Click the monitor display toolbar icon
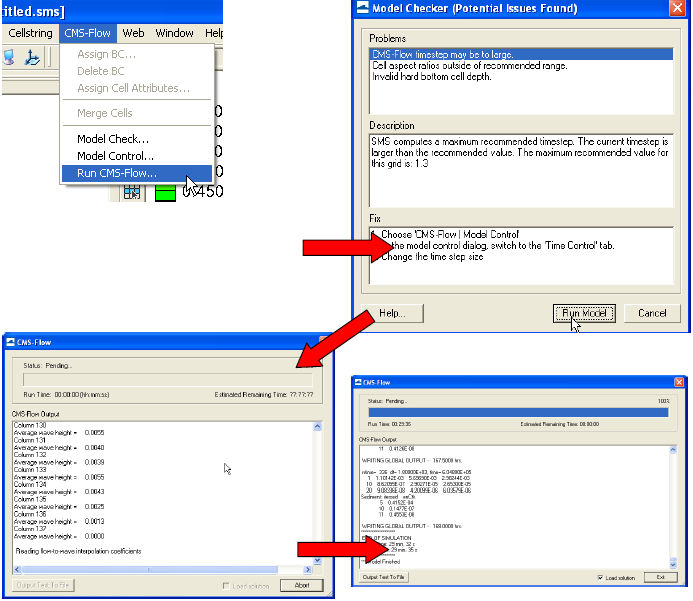 8,57
